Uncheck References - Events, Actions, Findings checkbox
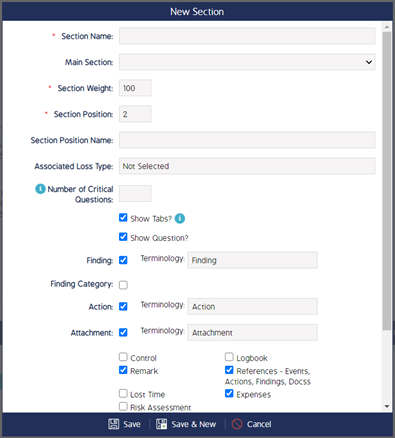The width and height of the screenshot is (395, 438). [229, 370]
